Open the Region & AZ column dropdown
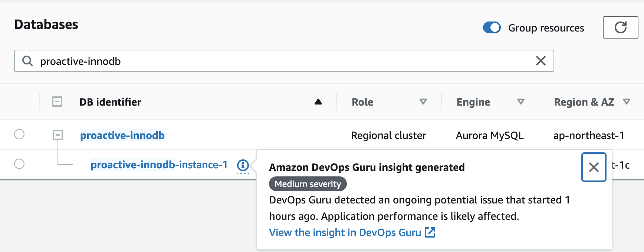Viewport: 644px width, 252px height. tap(627, 102)
